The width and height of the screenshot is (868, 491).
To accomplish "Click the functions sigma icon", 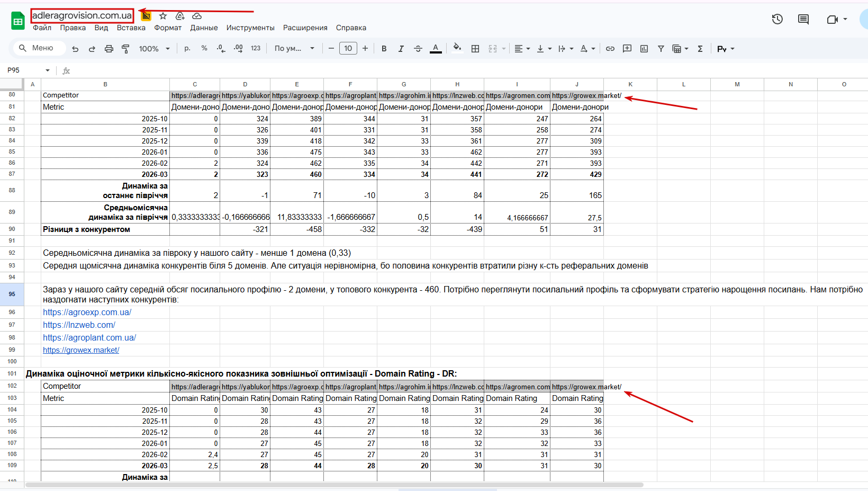I will (x=700, y=49).
